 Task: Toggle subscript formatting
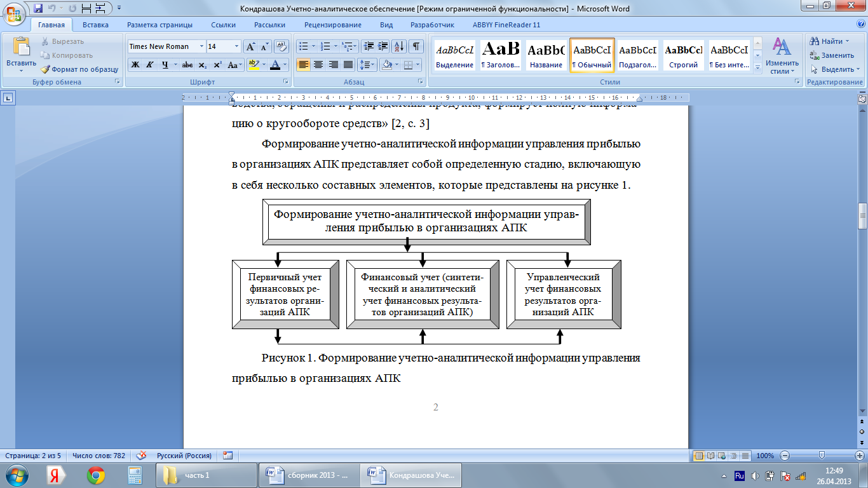pyautogui.click(x=202, y=65)
